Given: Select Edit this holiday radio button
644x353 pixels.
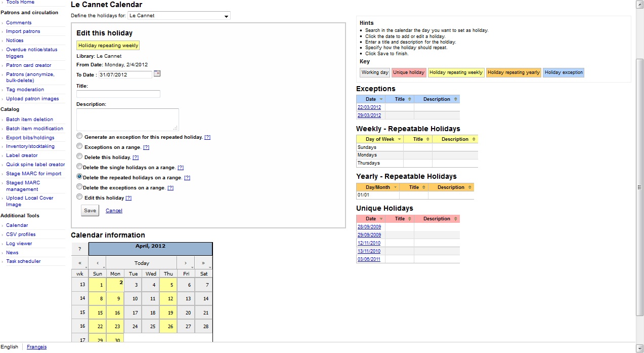Looking at the screenshot, I should tap(79, 197).
